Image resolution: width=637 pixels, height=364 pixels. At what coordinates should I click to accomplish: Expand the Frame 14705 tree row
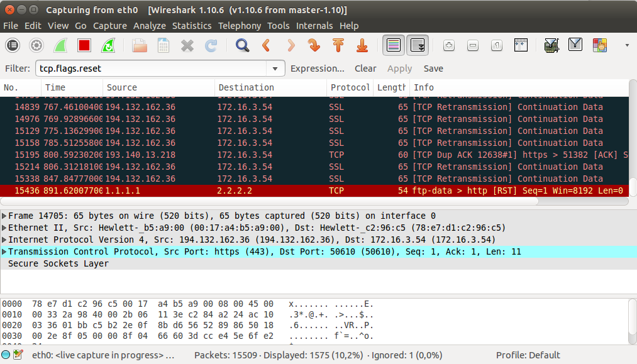4,216
